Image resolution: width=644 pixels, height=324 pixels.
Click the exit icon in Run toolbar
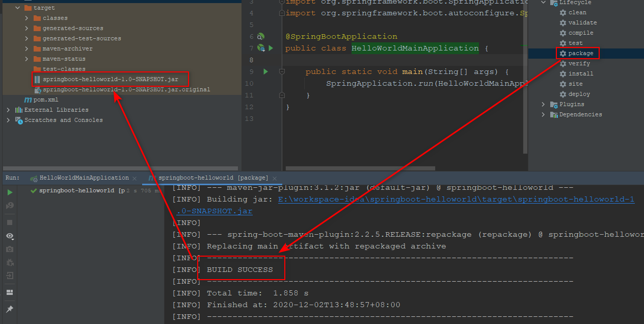10,276
